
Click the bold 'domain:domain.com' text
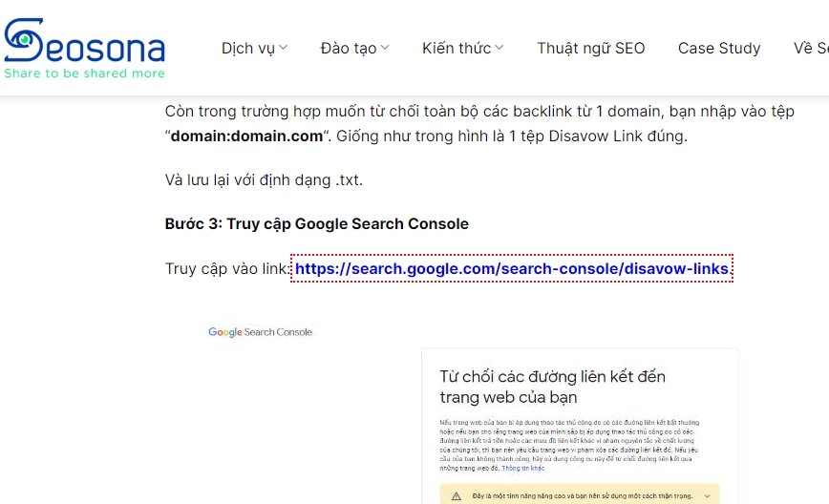[246, 136]
